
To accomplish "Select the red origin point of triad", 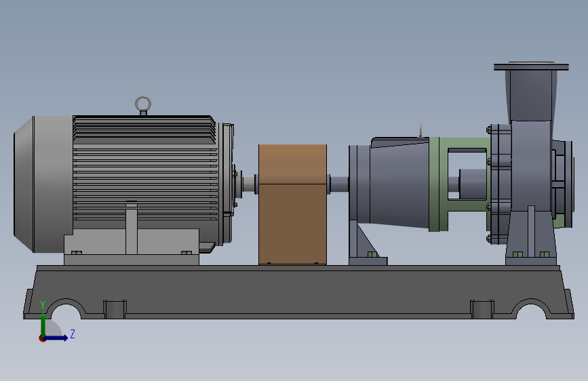I will pyautogui.click(x=42, y=338).
